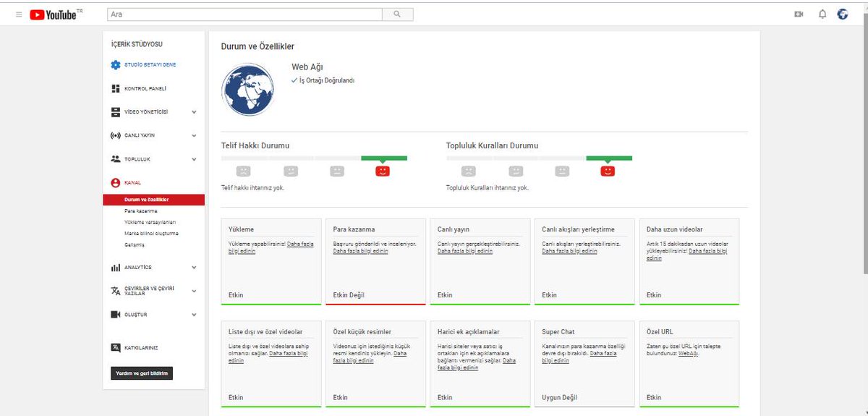868x416 pixels.
Task: Expand Video Yöneticisi submenu arrow
Action: (194, 112)
